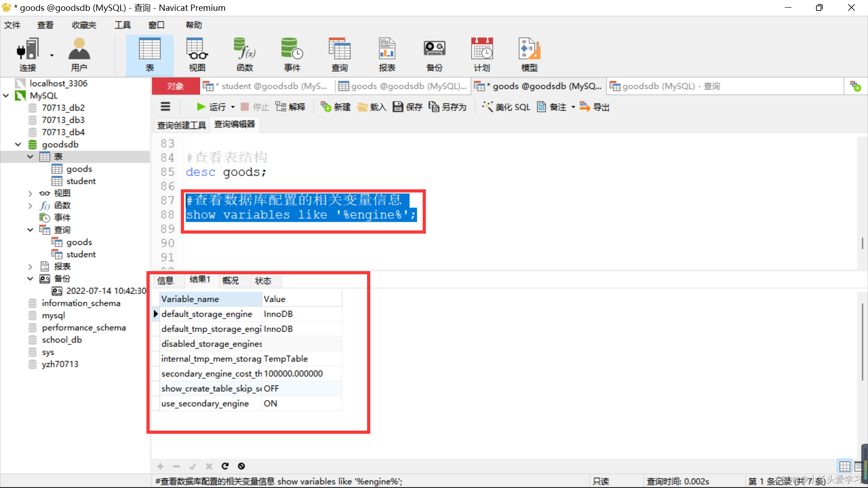The image size is (868, 488).
Task: Select the 2022-07-14 10:42:30 backup
Action: click(106, 291)
